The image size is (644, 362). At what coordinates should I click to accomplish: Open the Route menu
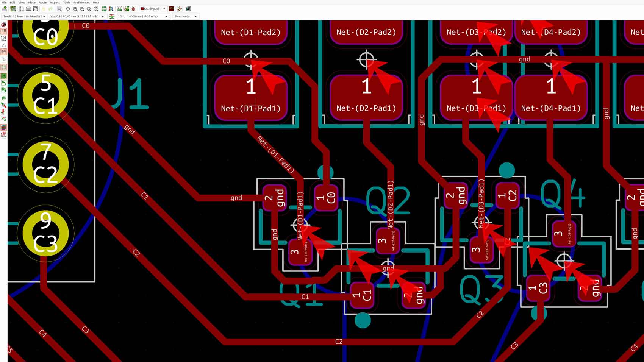coord(42,2)
